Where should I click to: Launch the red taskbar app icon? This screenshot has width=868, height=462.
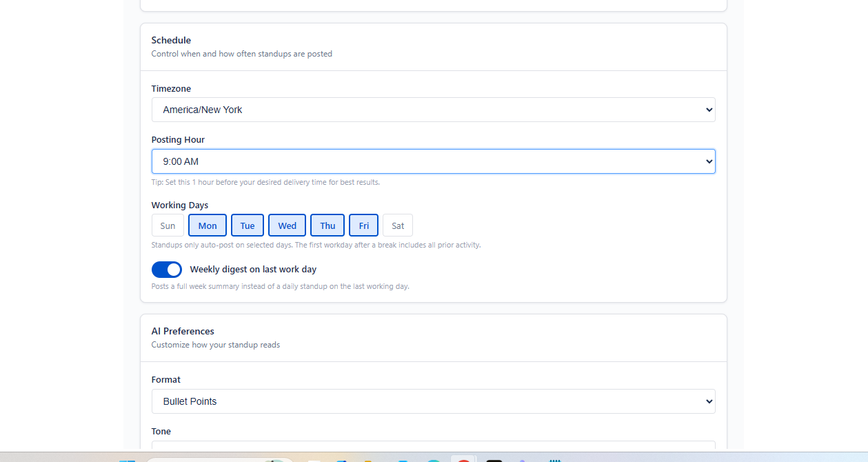tap(463, 459)
